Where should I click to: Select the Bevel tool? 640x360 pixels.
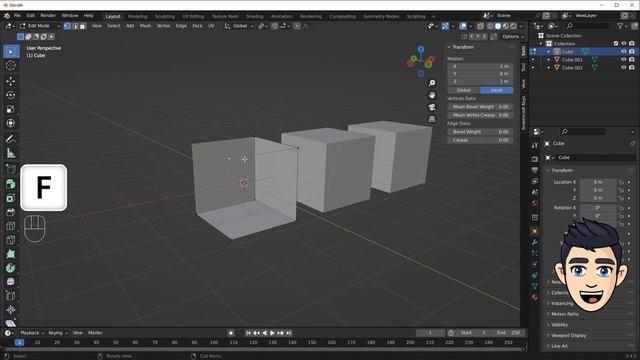11,212
